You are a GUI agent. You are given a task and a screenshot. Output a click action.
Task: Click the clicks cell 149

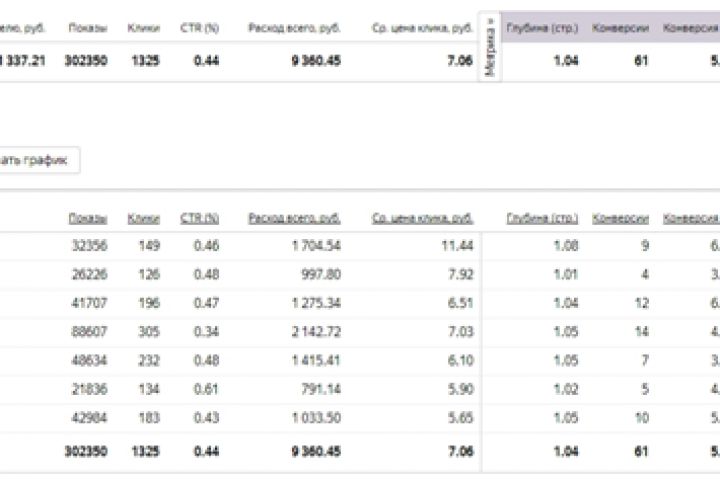[x=149, y=246]
